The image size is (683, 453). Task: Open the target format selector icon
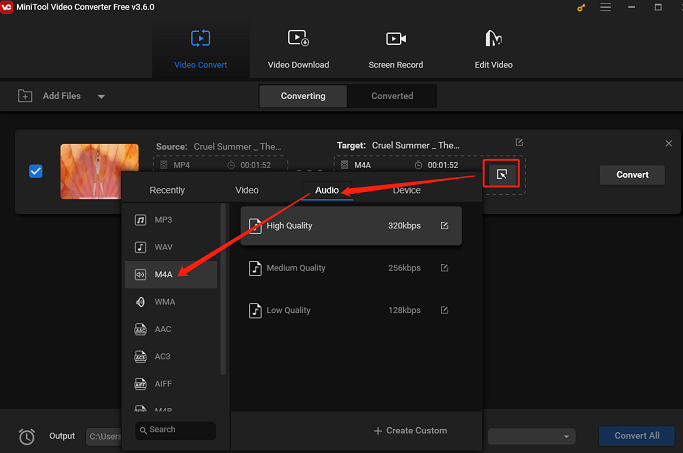tap(501, 174)
